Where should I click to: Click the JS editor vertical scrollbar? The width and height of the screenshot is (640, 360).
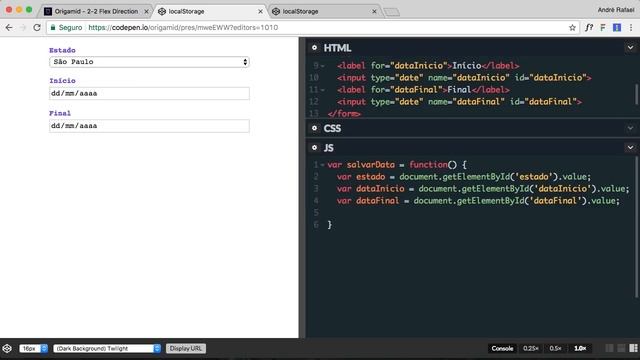636,227
